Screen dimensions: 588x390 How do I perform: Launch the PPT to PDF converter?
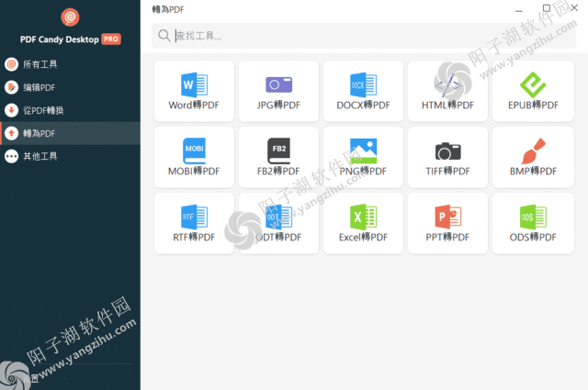point(447,223)
